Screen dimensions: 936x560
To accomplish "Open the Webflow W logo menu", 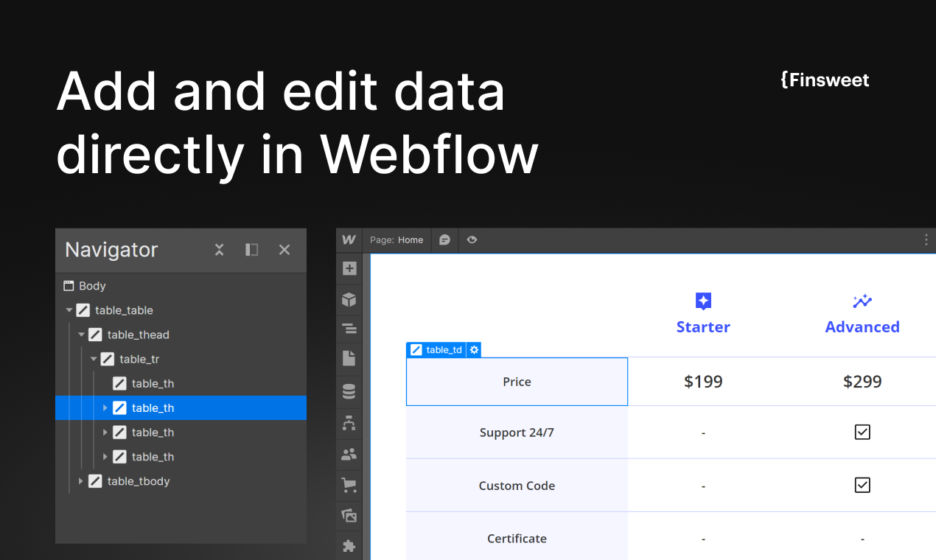I will point(349,239).
